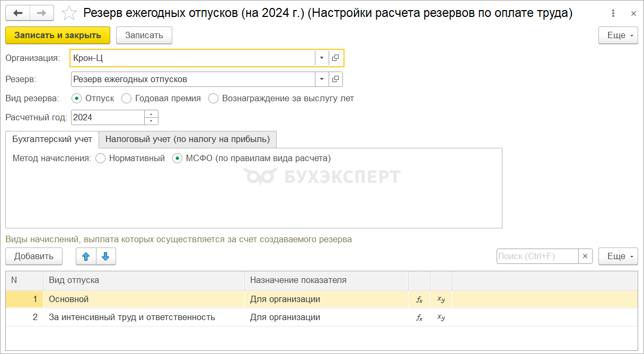Open the Резерв field record icon

[336, 79]
